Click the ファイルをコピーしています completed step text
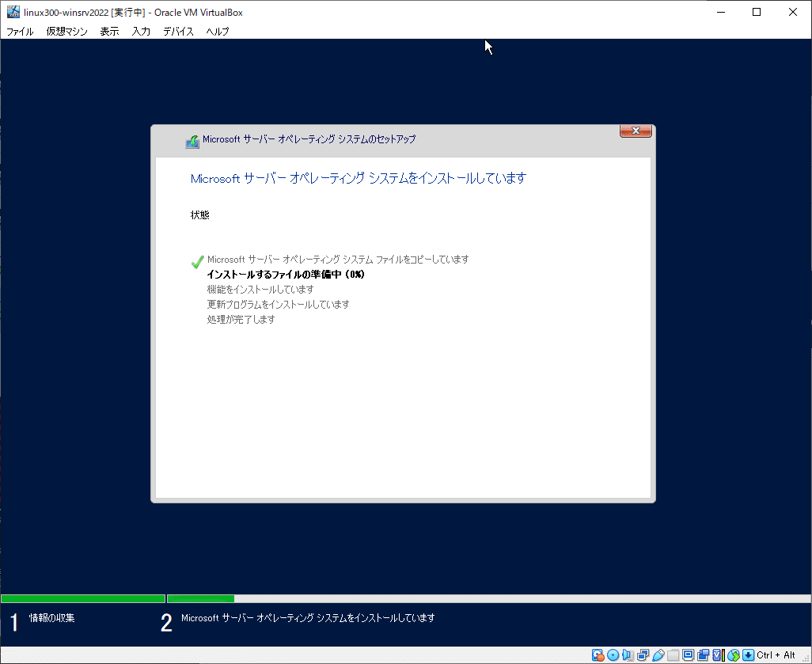812x664 pixels. (x=338, y=260)
